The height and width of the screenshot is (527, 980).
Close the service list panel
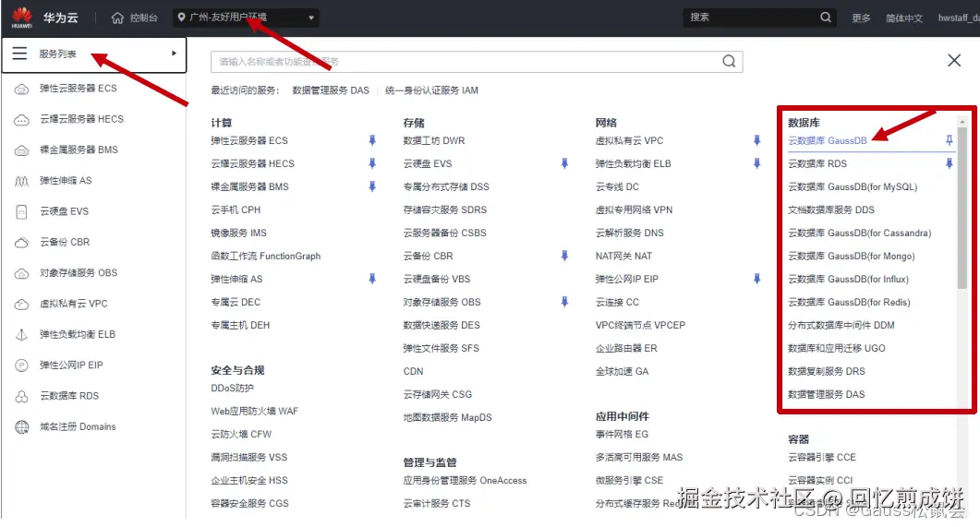954,61
